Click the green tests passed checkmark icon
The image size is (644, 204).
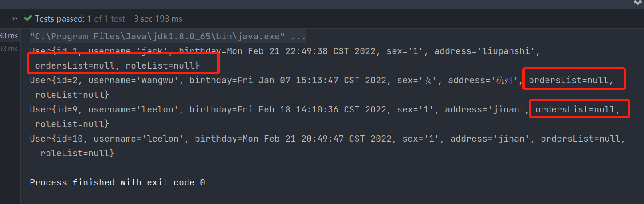tap(28, 19)
